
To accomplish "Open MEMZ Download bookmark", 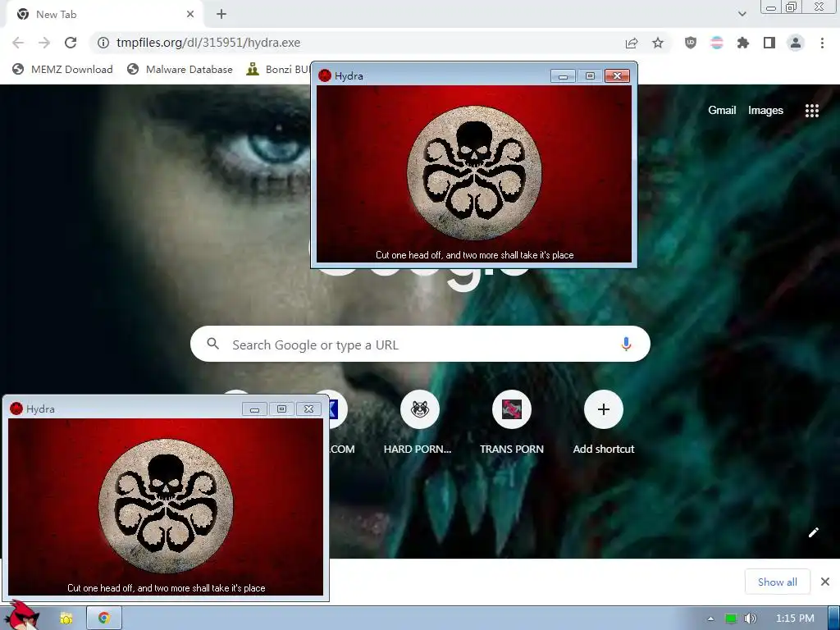I will point(62,69).
